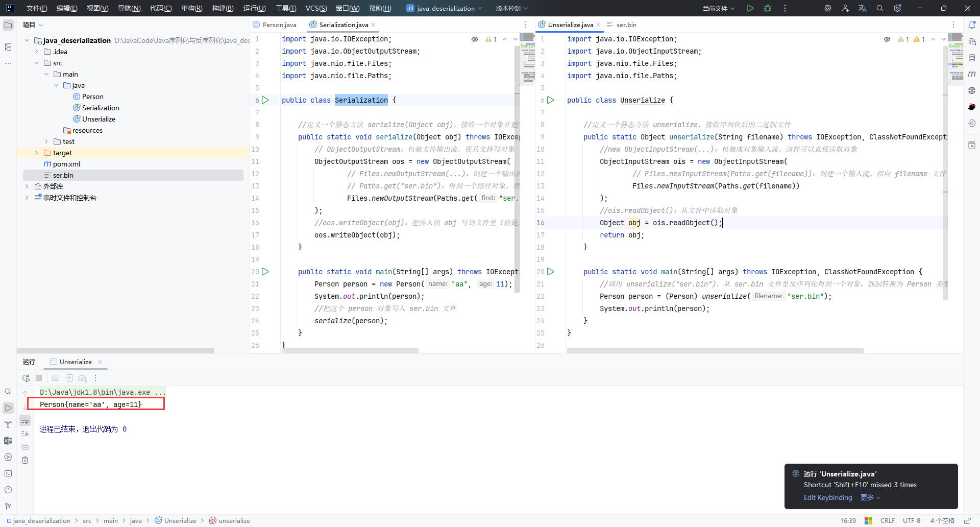
Task: Run main method gutter icon in Unserialize.java
Action: click(x=551, y=272)
